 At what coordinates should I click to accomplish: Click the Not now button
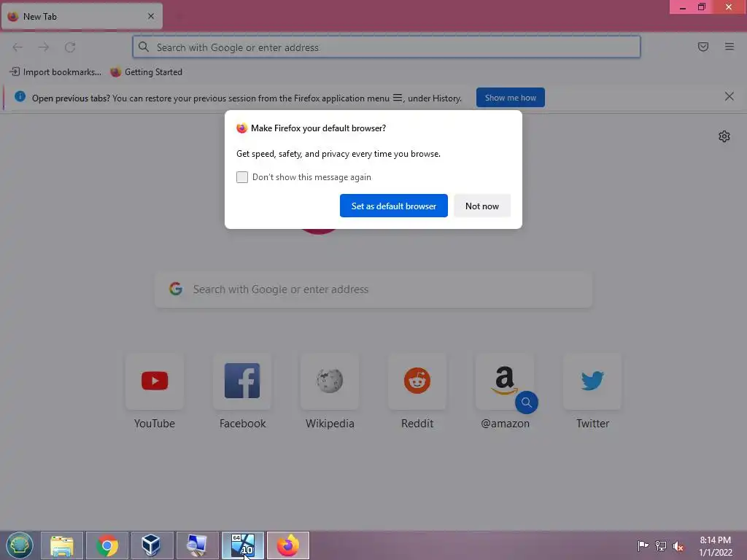(x=482, y=206)
